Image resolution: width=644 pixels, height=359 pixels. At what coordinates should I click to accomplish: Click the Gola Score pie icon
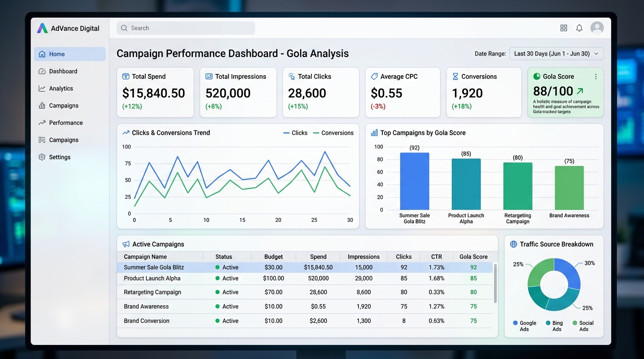tap(537, 77)
